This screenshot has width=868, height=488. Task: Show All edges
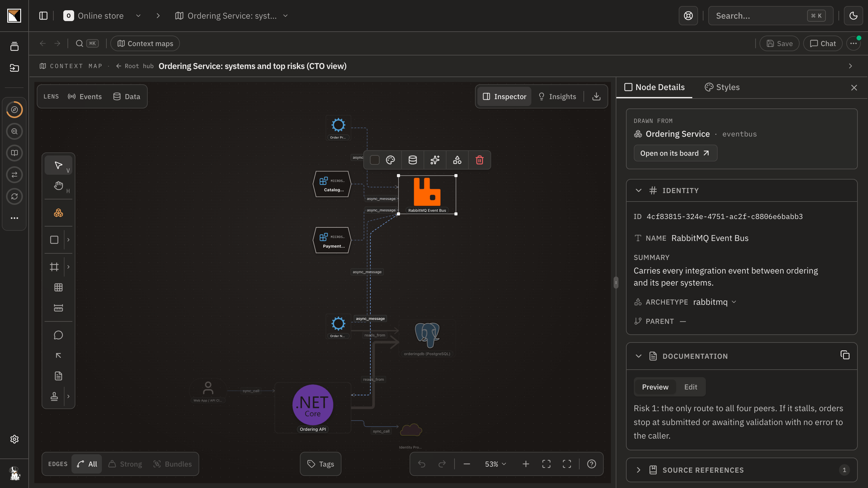pyautogui.click(x=87, y=464)
